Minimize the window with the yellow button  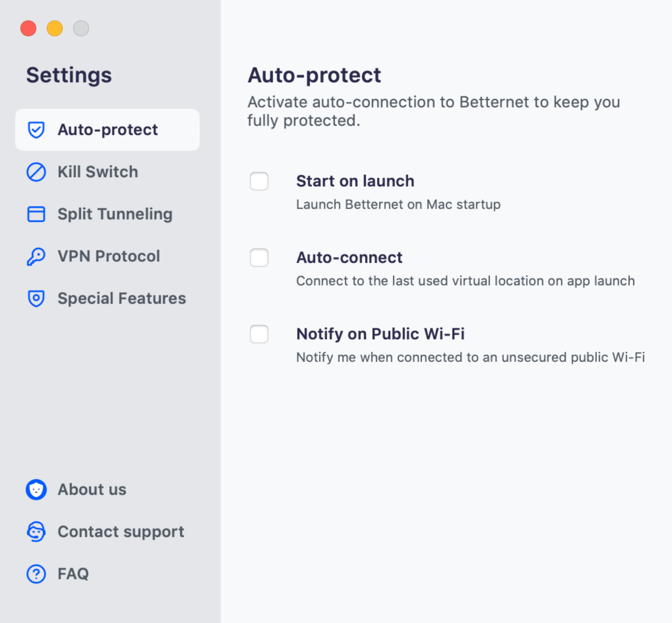pyautogui.click(x=55, y=28)
